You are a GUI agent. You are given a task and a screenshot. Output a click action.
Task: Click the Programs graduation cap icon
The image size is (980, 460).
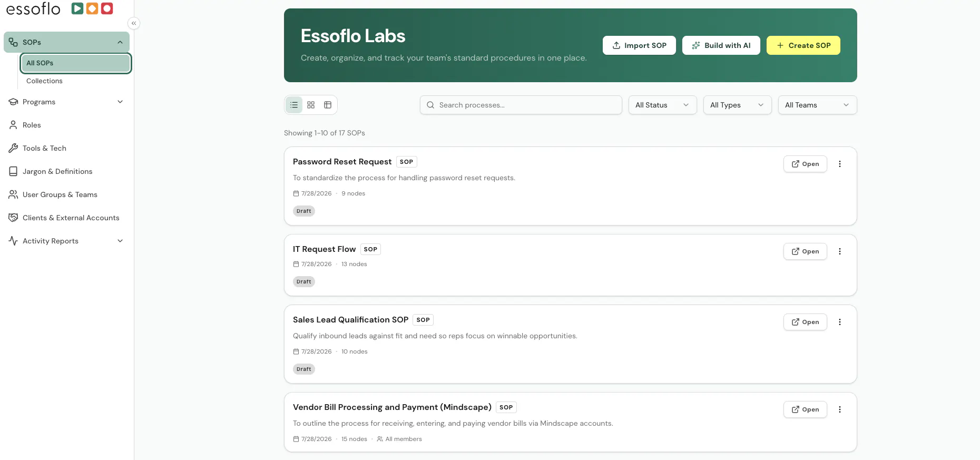(x=13, y=102)
